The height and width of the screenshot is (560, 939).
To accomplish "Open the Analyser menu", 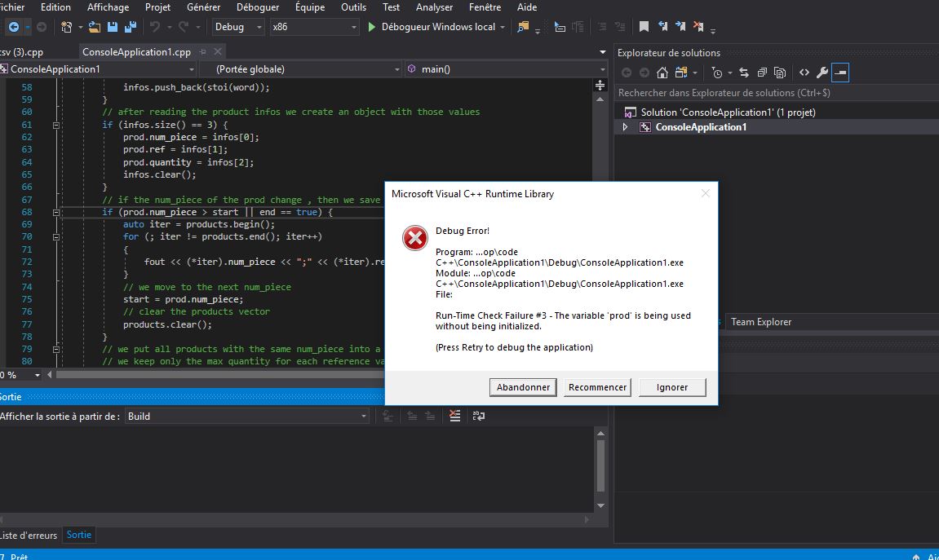I will [434, 7].
